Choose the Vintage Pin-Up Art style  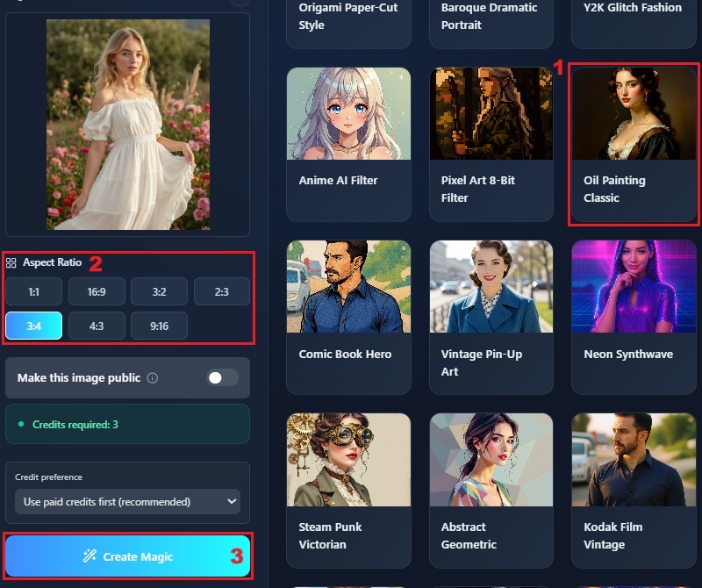[x=491, y=316]
